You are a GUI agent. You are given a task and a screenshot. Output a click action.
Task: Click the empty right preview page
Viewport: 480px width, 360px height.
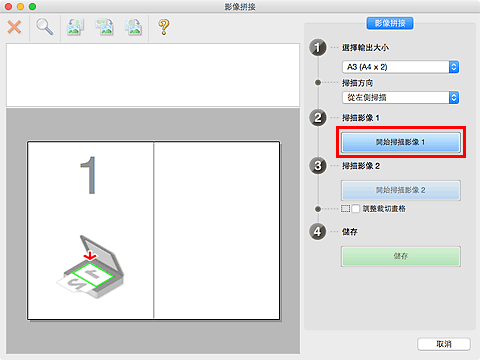[x=217, y=230]
